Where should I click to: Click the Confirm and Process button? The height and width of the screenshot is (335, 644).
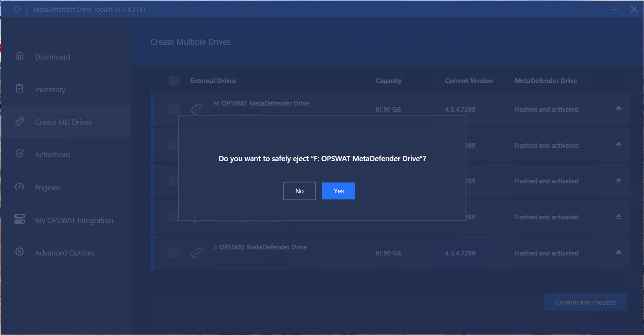585,302
